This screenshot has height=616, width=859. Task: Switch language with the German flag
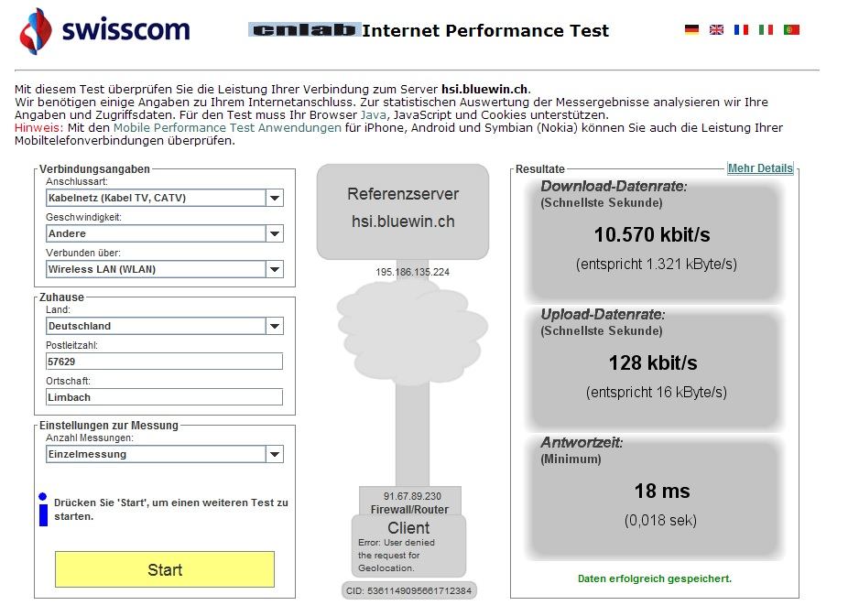(691, 29)
